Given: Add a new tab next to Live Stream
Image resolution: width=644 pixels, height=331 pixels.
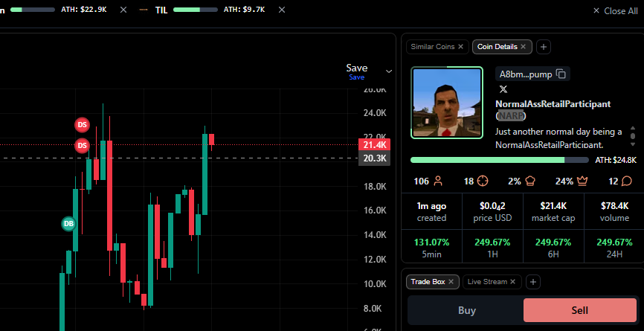Looking at the screenshot, I should pos(533,282).
